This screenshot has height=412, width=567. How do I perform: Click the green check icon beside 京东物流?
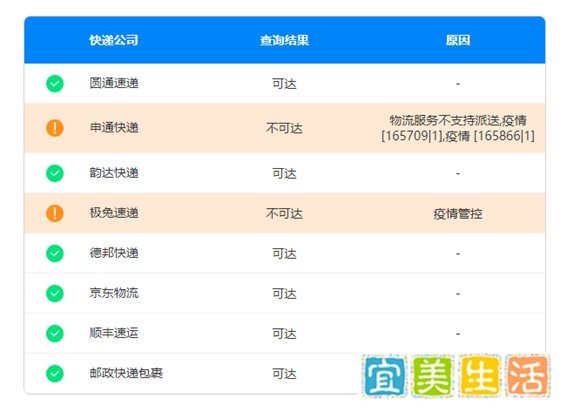click(x=55, y=293)
